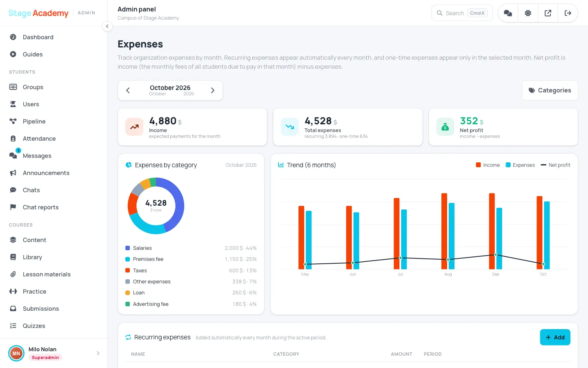
Task: Click the Practice dumbbell icon
Action: pyautogui.click(x=13, y=292)
